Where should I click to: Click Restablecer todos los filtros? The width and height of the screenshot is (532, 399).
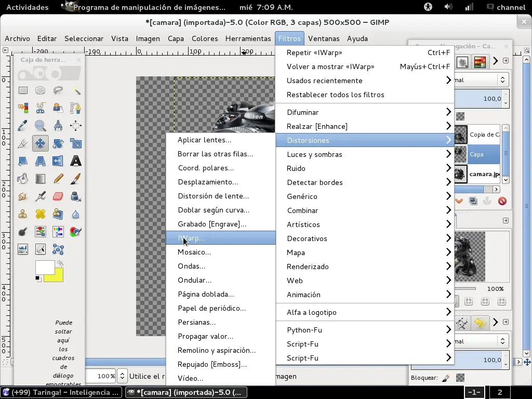click(365, 95)
